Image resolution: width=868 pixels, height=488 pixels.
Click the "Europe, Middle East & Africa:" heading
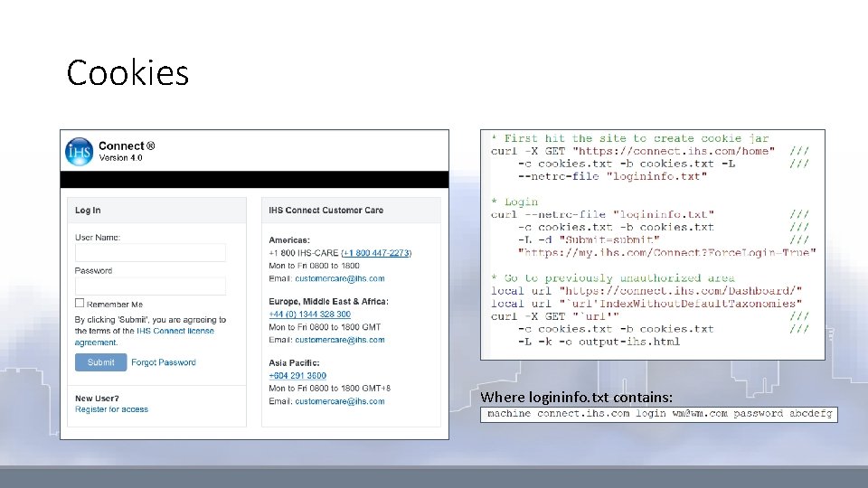click(329, 302)
